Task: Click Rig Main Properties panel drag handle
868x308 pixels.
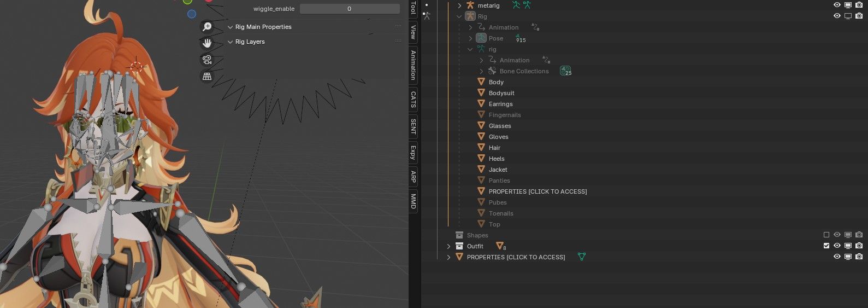Action: (398, 27)
